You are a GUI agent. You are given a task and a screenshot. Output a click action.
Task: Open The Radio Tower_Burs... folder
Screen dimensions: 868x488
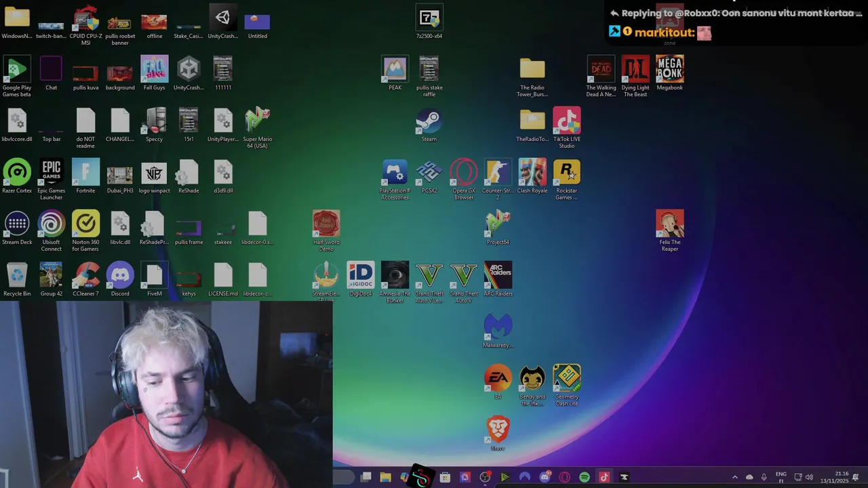pos(532,77)
